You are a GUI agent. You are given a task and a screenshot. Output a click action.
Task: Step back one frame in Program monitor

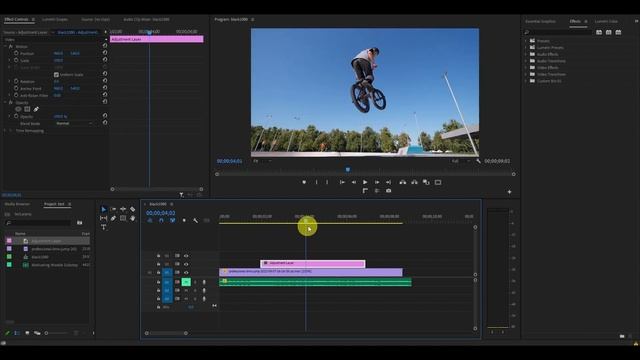(x=353, y=182)
